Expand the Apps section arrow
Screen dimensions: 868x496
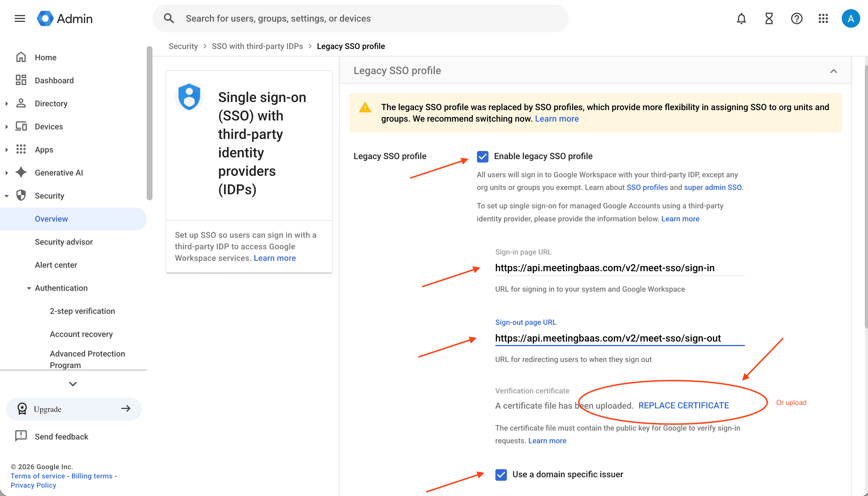[6, 150]
